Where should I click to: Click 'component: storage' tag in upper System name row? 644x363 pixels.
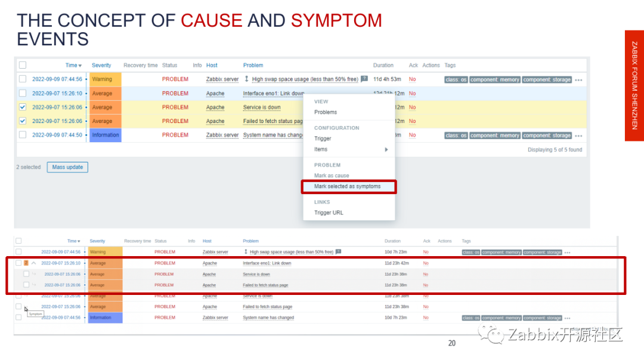[x=547, y=136]
